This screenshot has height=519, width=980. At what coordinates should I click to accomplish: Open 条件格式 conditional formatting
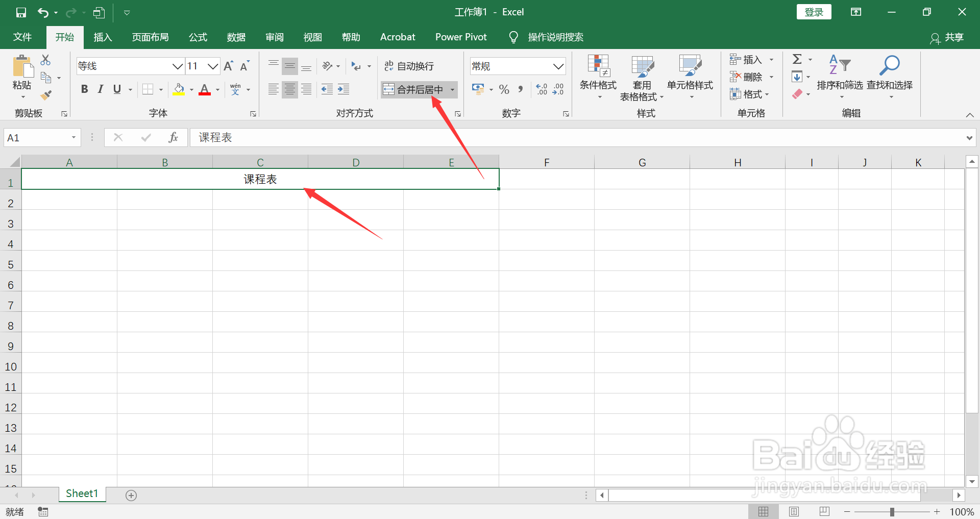tap(598, 77)
